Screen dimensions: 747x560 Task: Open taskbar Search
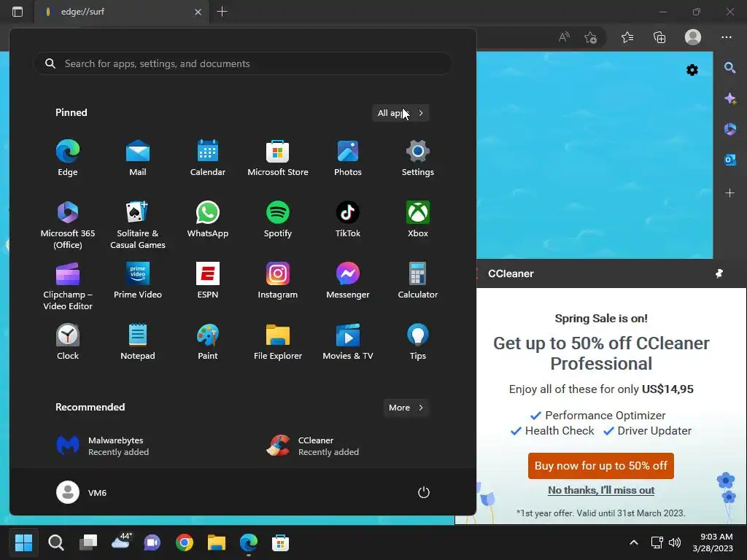[x=55, y=542]
